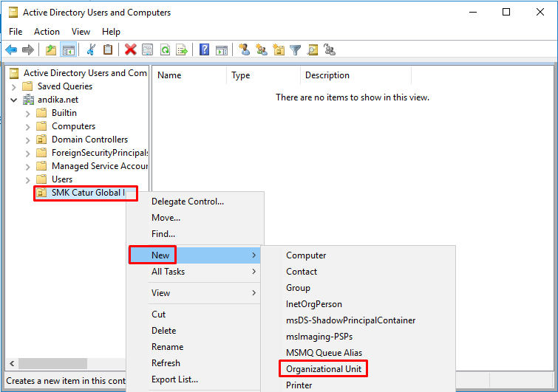The width and height of the screenshot is (558, 392).
Task: Expand the Computers container
Action: [x=28, y=126]
